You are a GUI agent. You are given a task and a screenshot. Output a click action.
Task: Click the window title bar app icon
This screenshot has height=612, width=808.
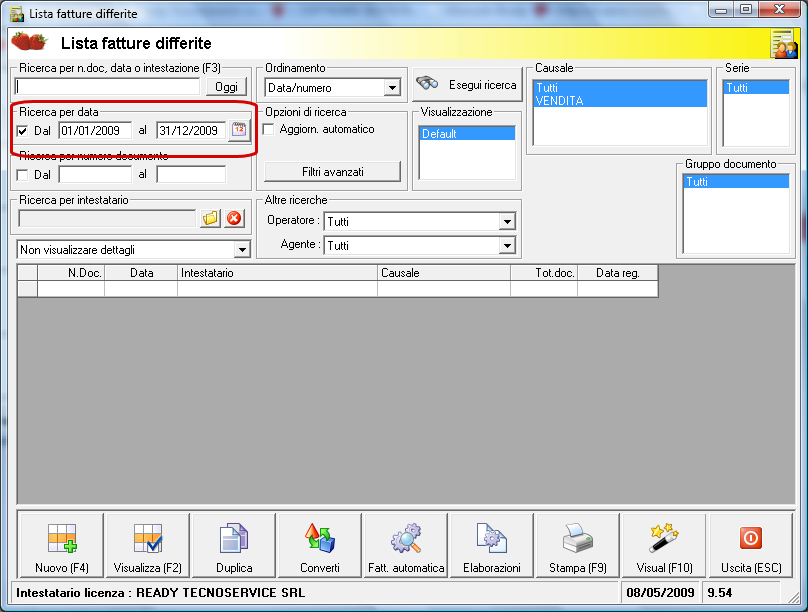[x=17, y=13]
